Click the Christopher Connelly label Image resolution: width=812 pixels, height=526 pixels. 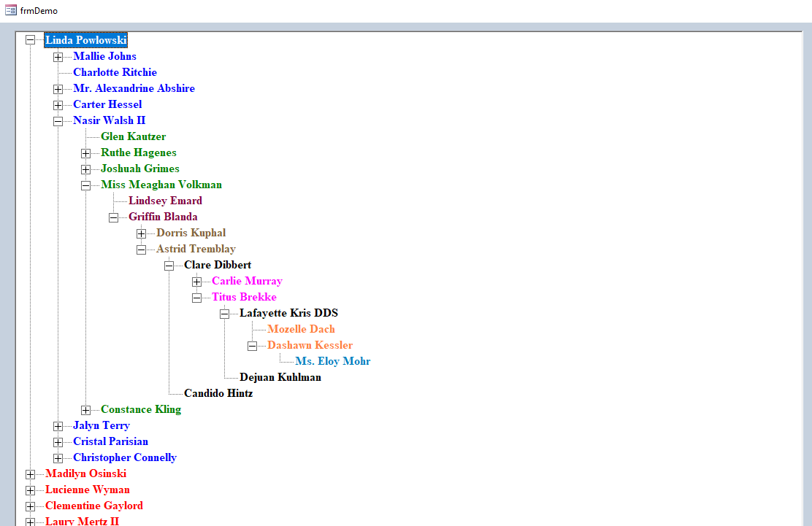pos(125,457)
